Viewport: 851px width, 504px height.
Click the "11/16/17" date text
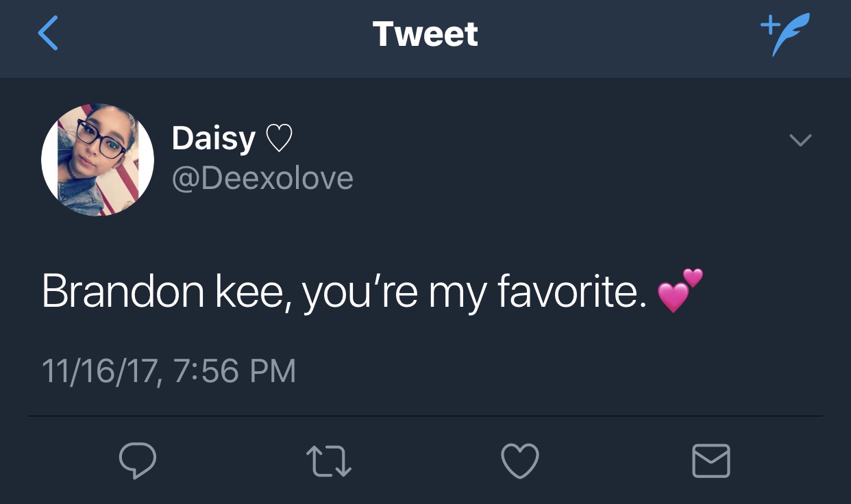[101, 371]
